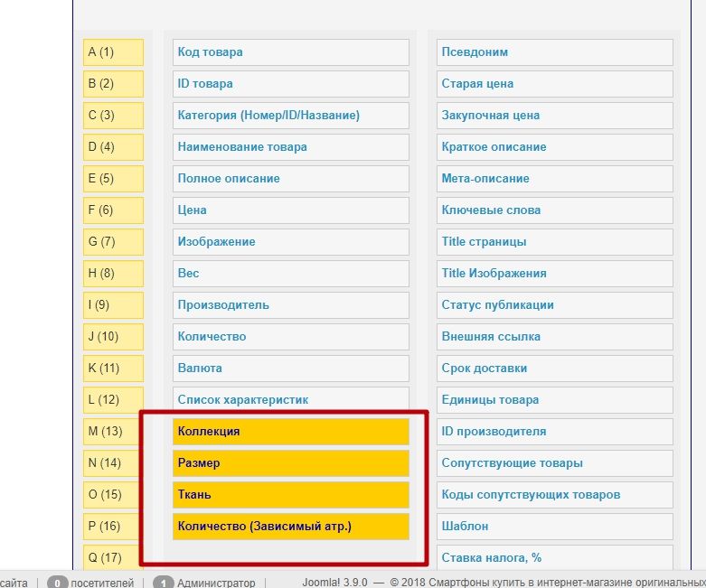706x588 pixels.
Task: Click the 'Внешняя ссылка' field
Action: click(555, 337)
